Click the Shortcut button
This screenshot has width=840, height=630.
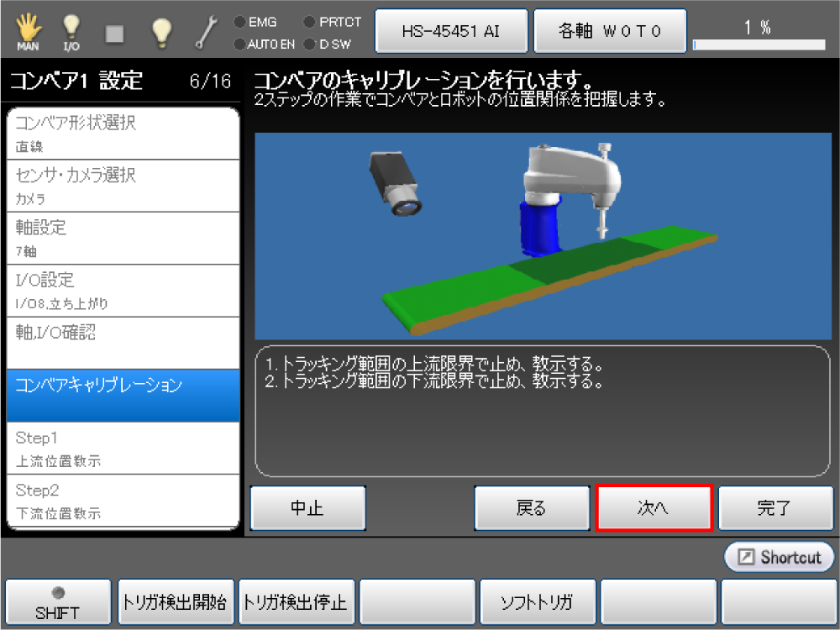[779, 557]
